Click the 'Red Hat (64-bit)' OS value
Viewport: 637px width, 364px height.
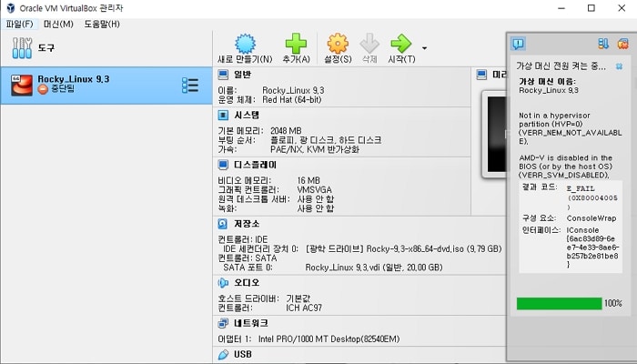coord(292,99)
